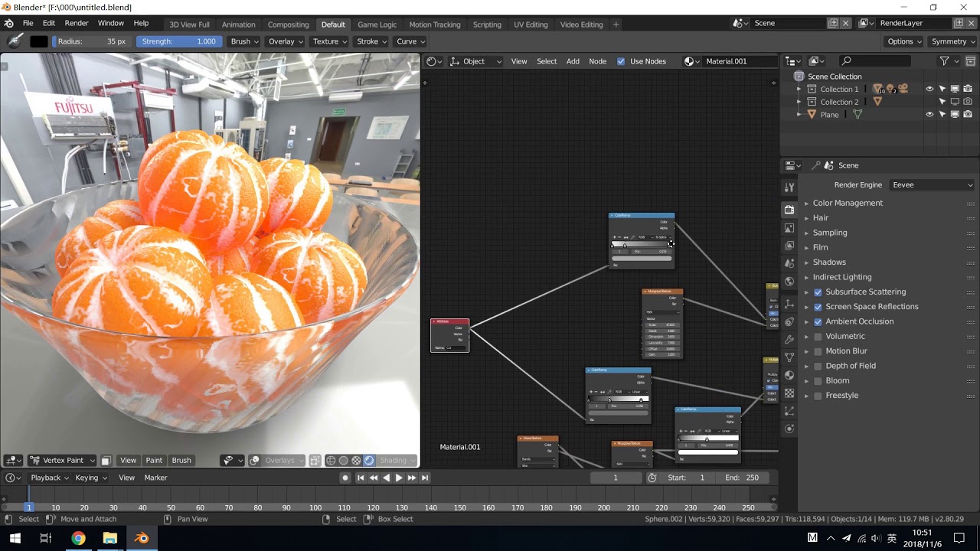
Task: Click the End frame field
Action: tap(742, 478)
